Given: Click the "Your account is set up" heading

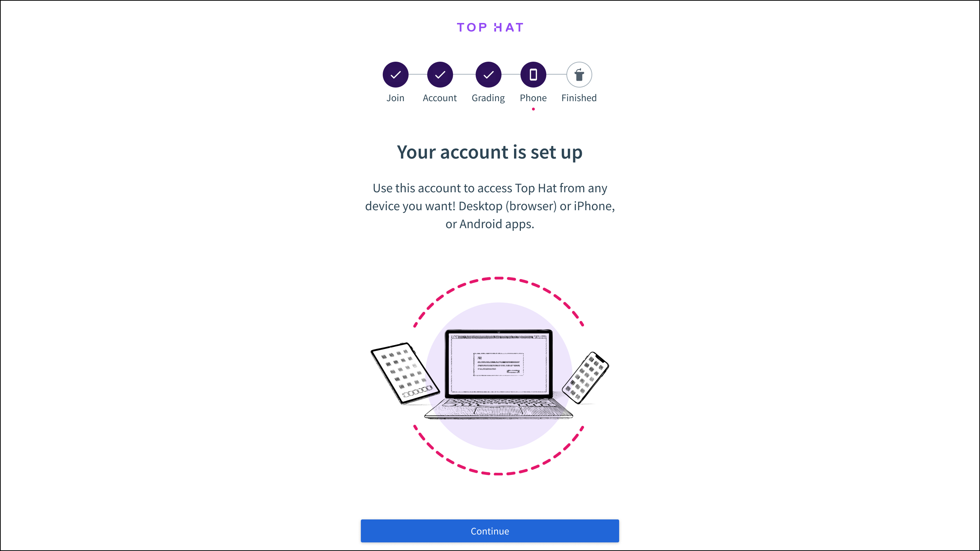Looking at the screenshot, I should click(490, 152).
